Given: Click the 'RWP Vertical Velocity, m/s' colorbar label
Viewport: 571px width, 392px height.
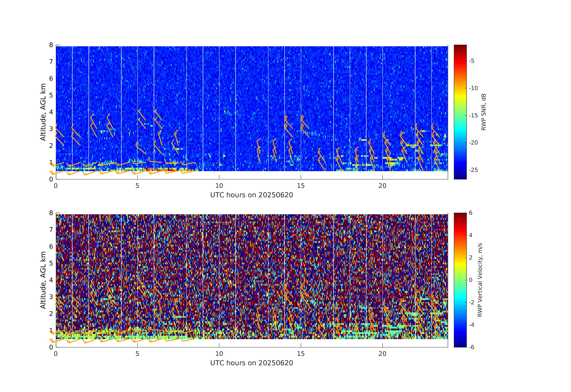Looking at the screenshot, I should 480,280.
